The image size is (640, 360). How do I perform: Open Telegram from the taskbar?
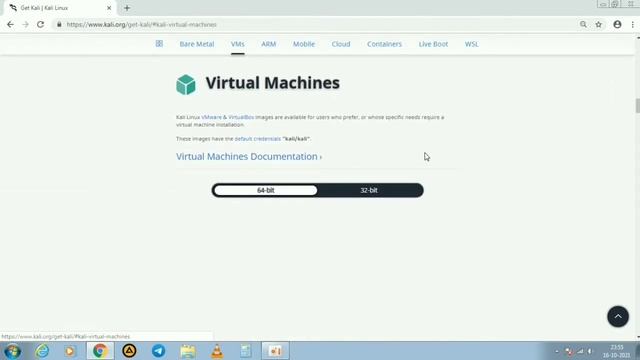point(158,351)
